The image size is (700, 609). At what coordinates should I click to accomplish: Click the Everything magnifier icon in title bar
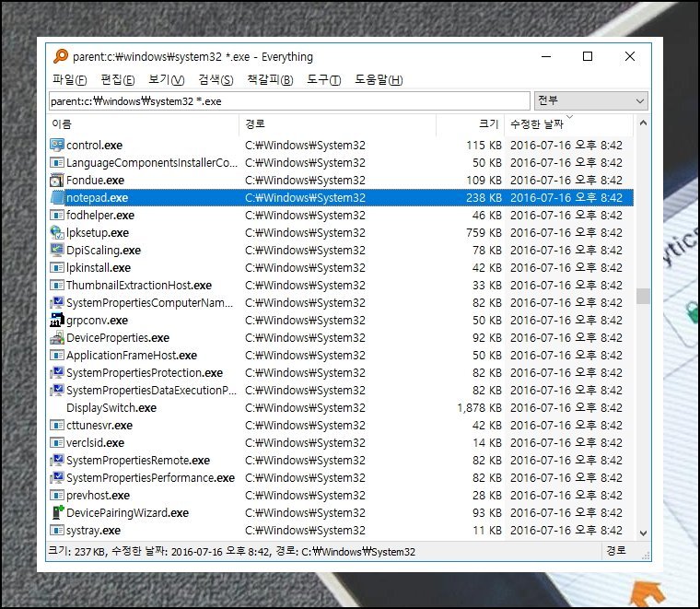click(60, 56)
